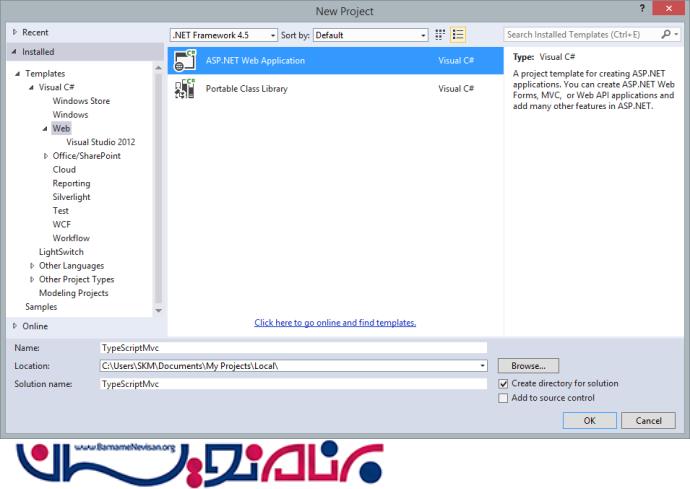Expand the Other Languages node

click(x=32, y=265)
